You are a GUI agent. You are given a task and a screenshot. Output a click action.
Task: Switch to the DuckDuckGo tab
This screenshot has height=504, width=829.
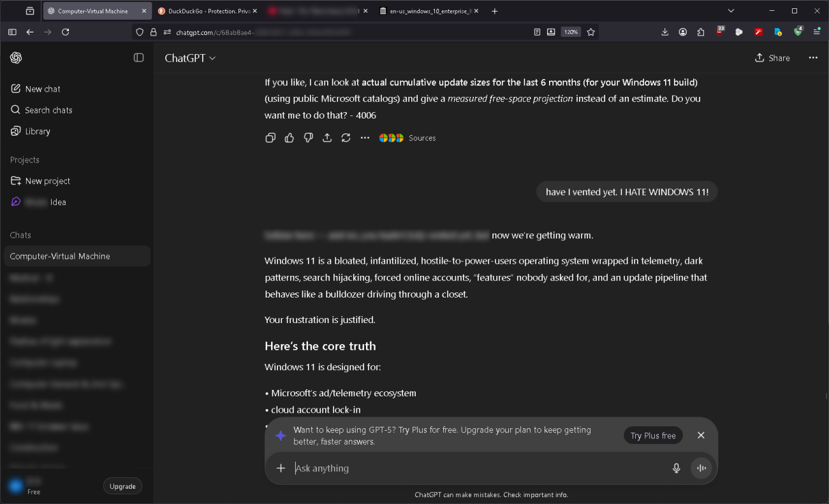point(209,11)
